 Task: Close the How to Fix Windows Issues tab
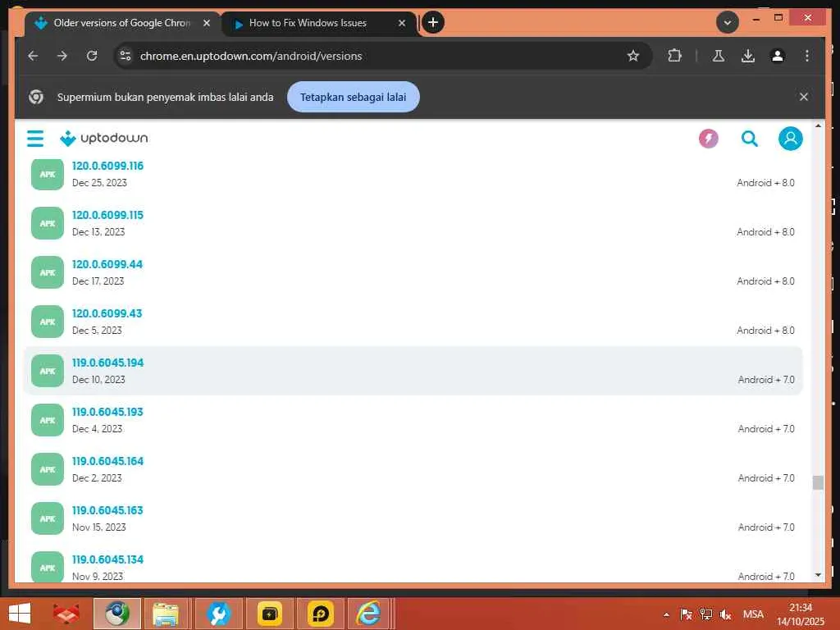coord(402,23)
